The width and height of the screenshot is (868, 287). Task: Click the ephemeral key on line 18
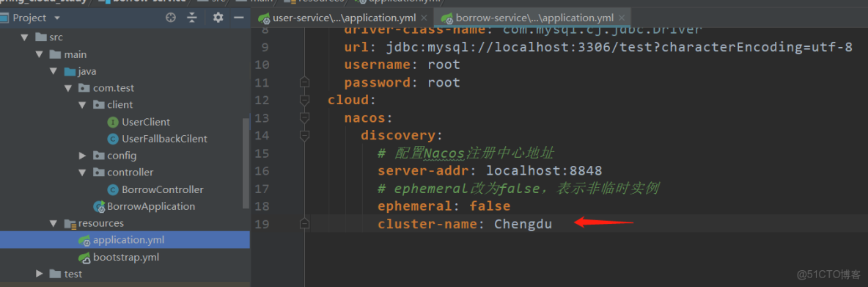pos(415,206)
